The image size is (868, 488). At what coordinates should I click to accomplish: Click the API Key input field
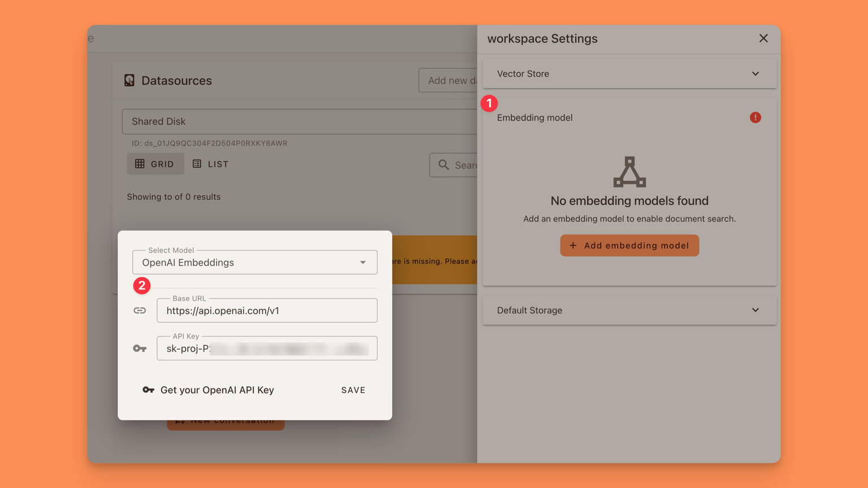point(267,348)
